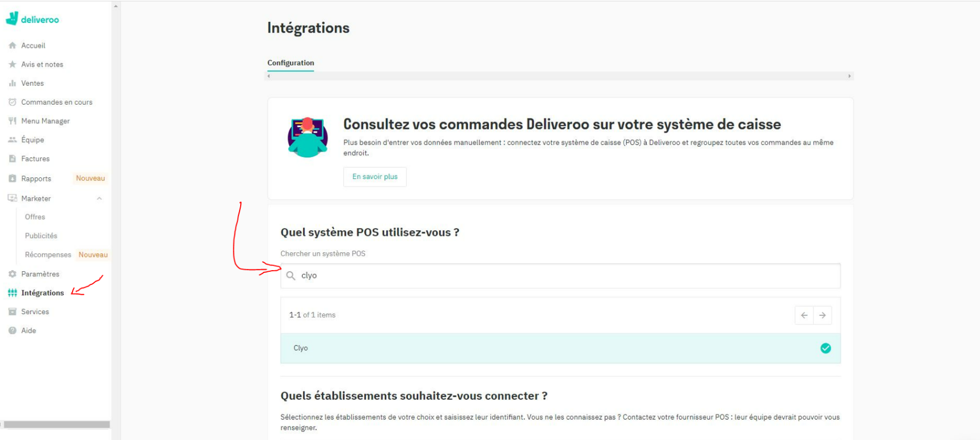This screenshot has height=440, width=980.
Task: Click the Commandes en cours clock icon
Action: point(12,102)
